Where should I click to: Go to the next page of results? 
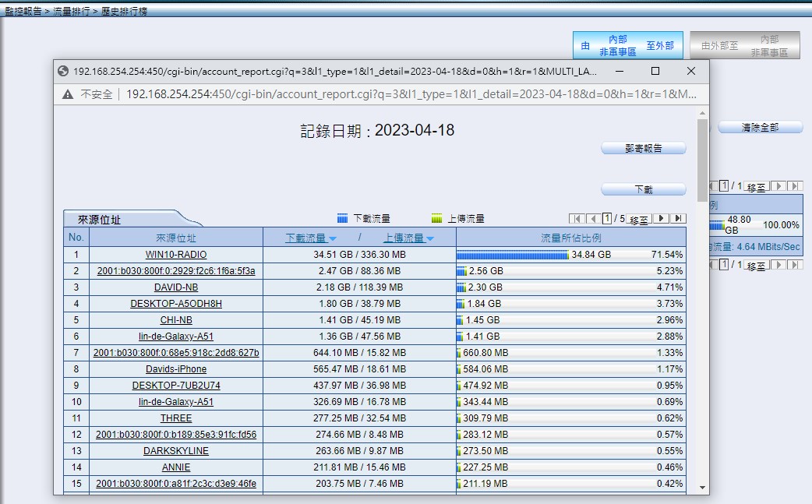pyautogui.click(x=662, y=219)
